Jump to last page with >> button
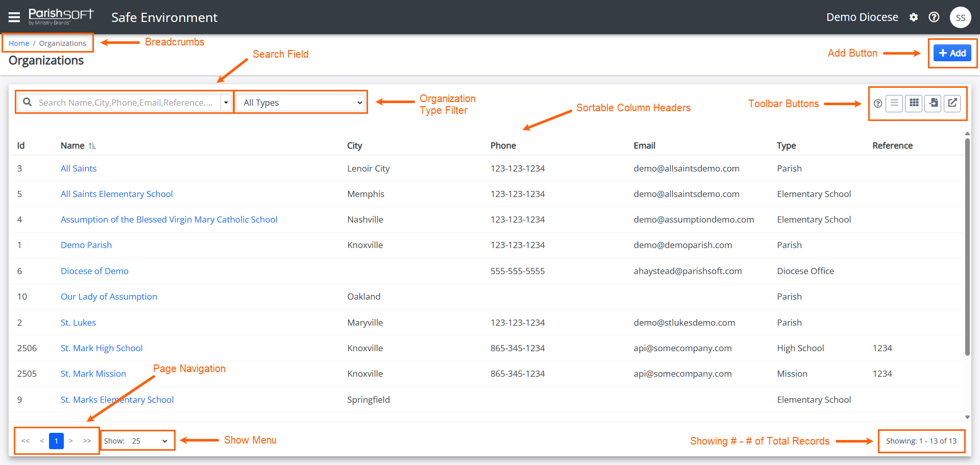Image resolution: width=980 pixels, height=465 pixels. [x=87, y=440]
